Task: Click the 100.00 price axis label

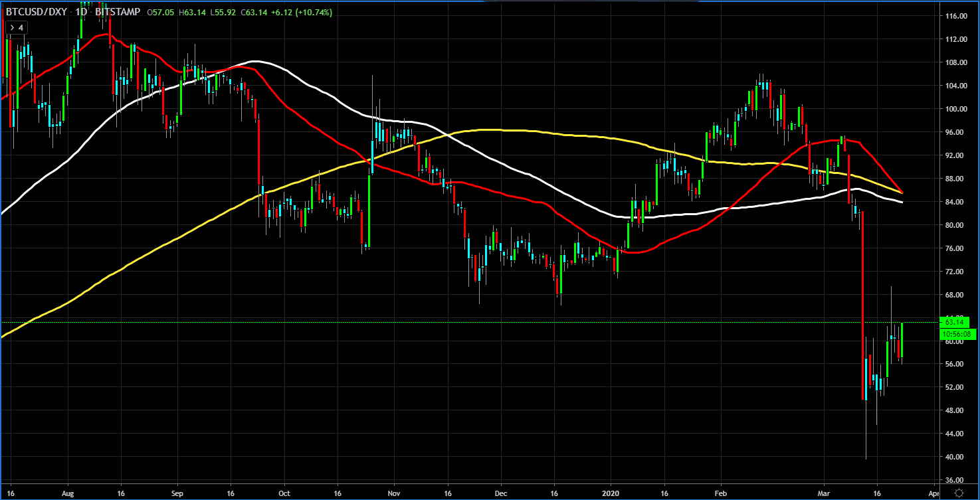Action: (955, 109)
